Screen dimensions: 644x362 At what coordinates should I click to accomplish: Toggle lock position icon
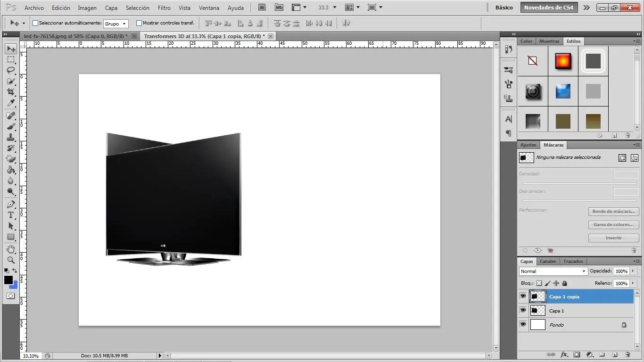coord(556,283)
